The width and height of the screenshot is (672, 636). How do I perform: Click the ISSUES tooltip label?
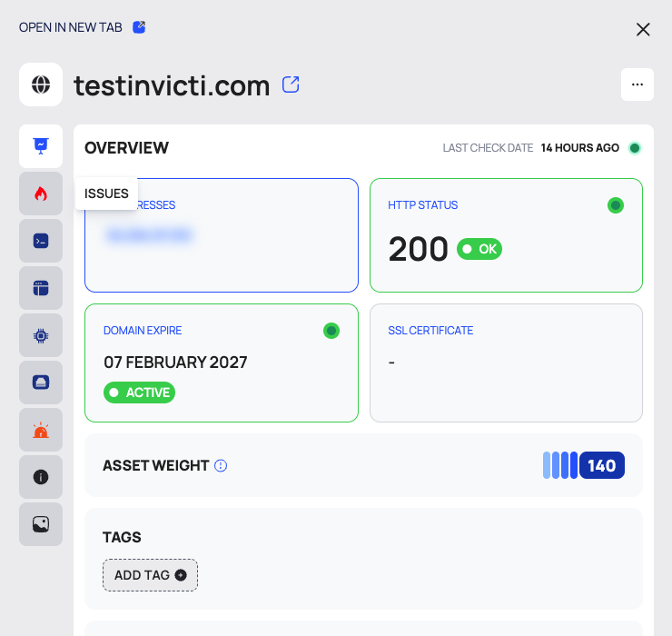pyautogui.click(x=106, y=194)
